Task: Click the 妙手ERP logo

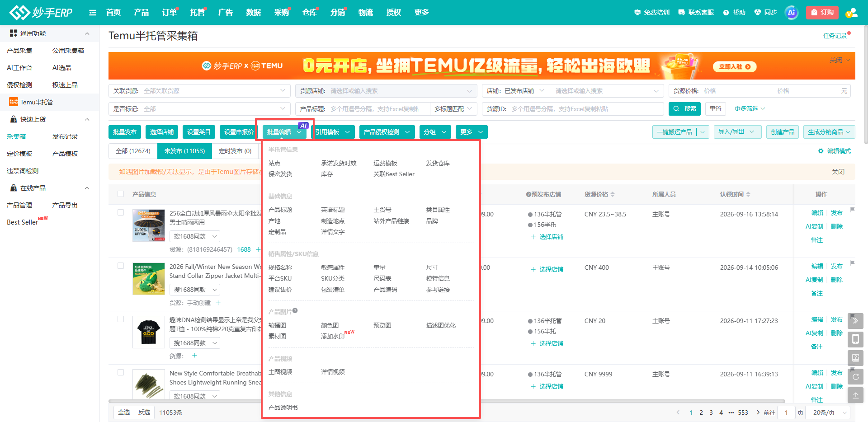Action: pos(41,12)
